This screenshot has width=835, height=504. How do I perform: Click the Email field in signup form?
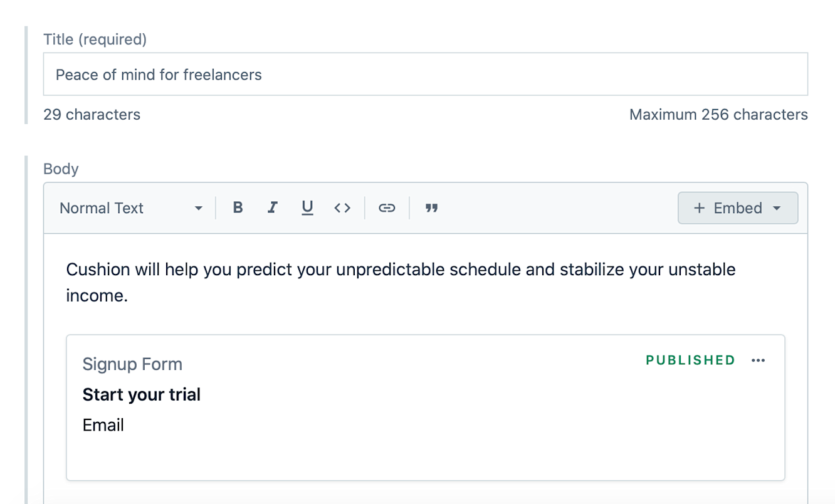103,425
